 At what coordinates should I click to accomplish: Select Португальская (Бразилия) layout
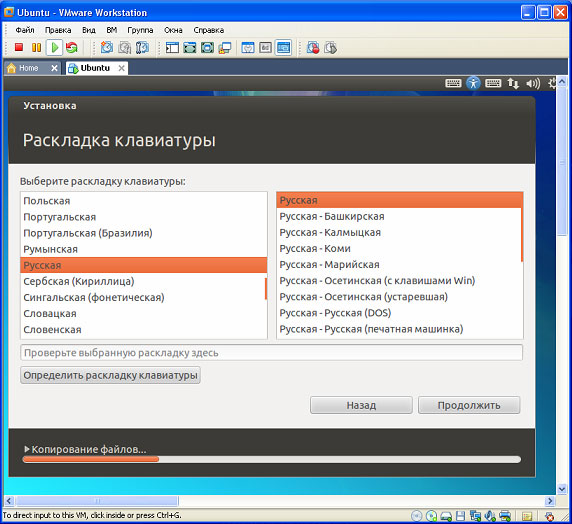point(143,233)
